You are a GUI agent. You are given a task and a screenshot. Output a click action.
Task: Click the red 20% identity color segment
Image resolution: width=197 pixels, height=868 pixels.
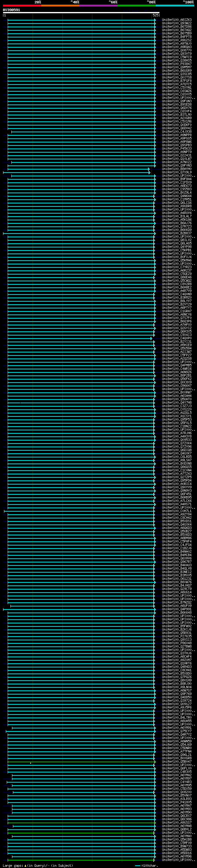coord(22,6)
